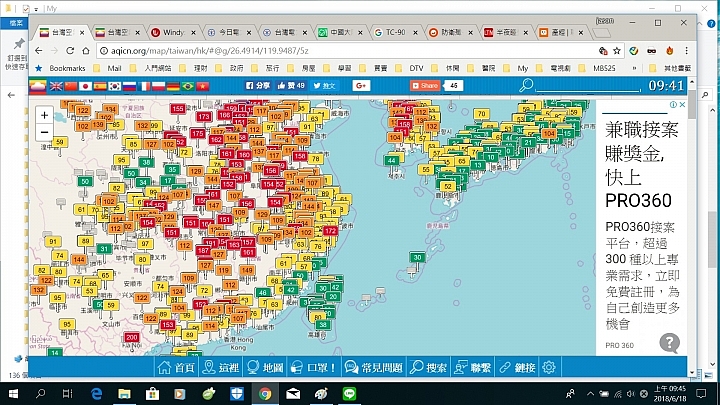Open the My bookmarks folder

[516, 68]
